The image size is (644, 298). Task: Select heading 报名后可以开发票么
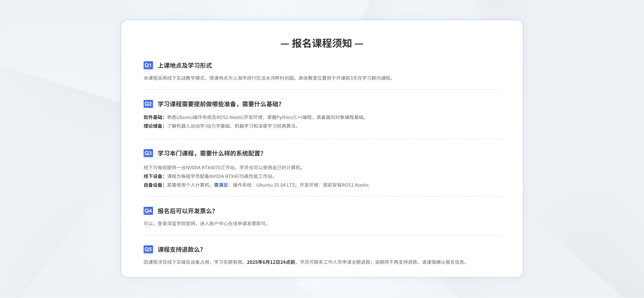(x=186, y=211)
